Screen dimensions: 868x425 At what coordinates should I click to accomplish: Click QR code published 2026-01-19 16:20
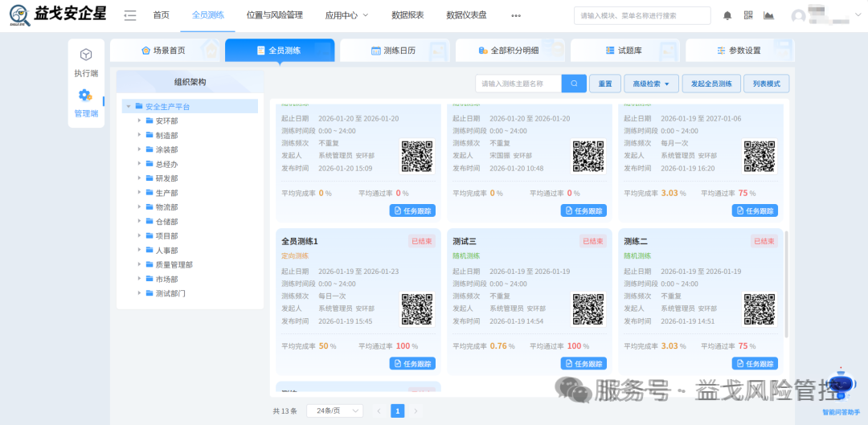[759, 156]
